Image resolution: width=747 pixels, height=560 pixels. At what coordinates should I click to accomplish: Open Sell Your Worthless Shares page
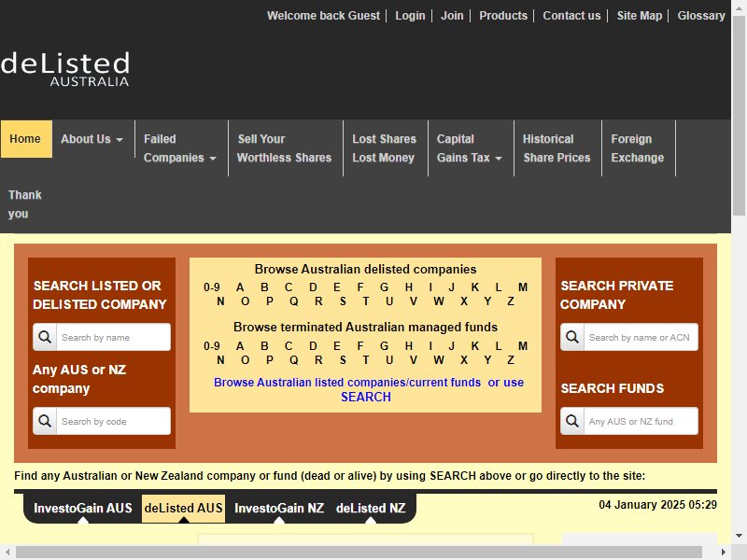[285, 148]
